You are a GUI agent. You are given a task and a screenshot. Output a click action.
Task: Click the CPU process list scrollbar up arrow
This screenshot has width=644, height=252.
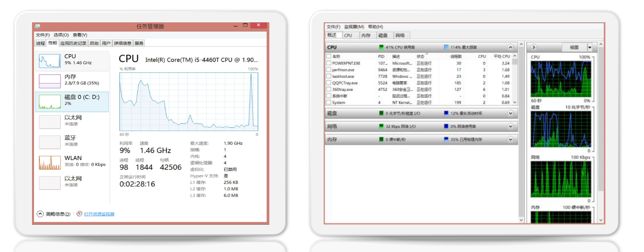click(514, 56)
